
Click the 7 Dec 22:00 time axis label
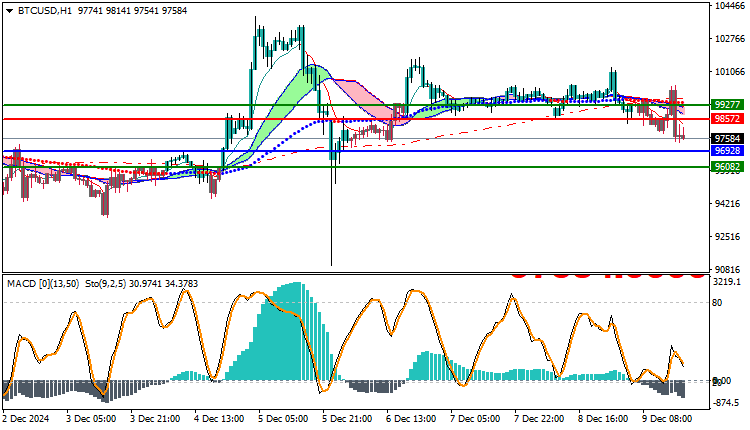tap(540, 419)
